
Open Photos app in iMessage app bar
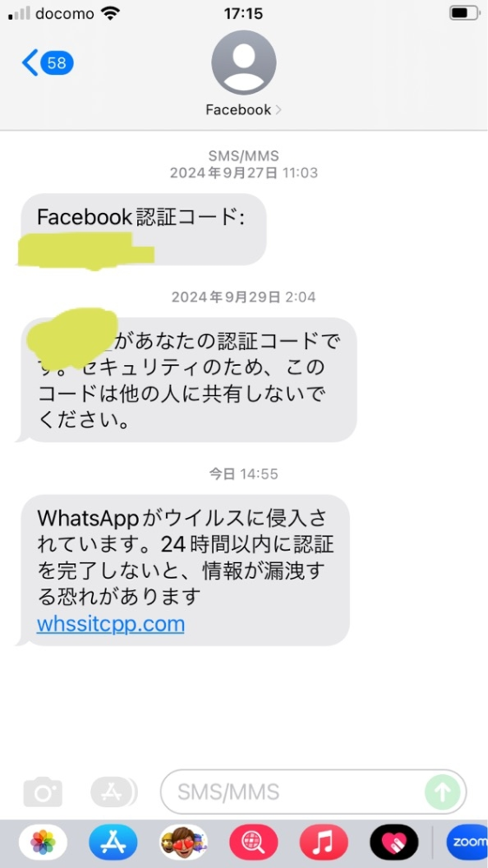[x=43, y=843]
